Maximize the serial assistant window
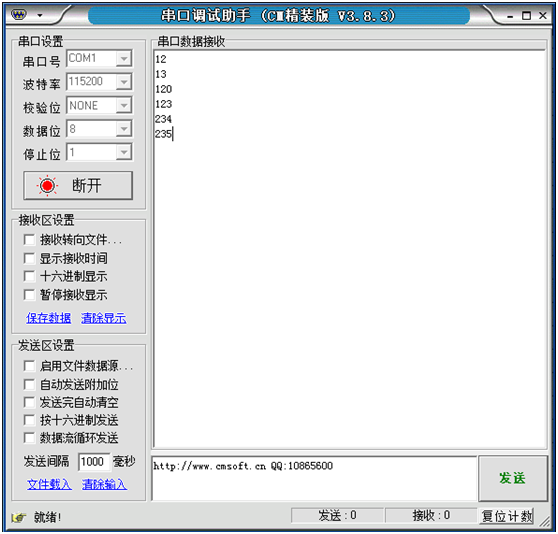 pos(526,16)
